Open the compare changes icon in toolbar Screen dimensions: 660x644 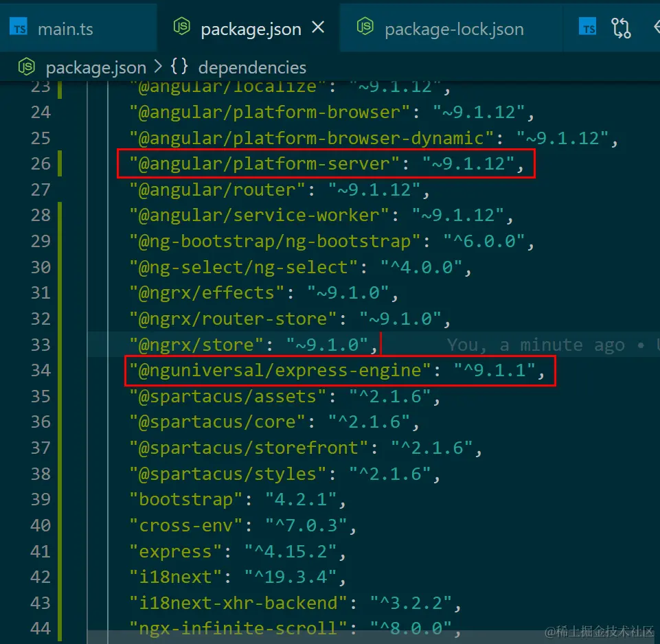click(x=621, y=27)
